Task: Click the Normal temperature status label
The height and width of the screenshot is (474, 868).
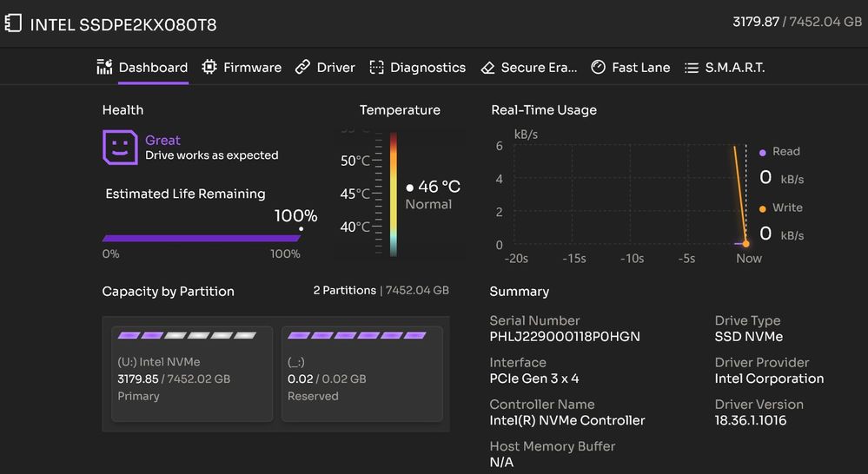Action: coord(428,204)
